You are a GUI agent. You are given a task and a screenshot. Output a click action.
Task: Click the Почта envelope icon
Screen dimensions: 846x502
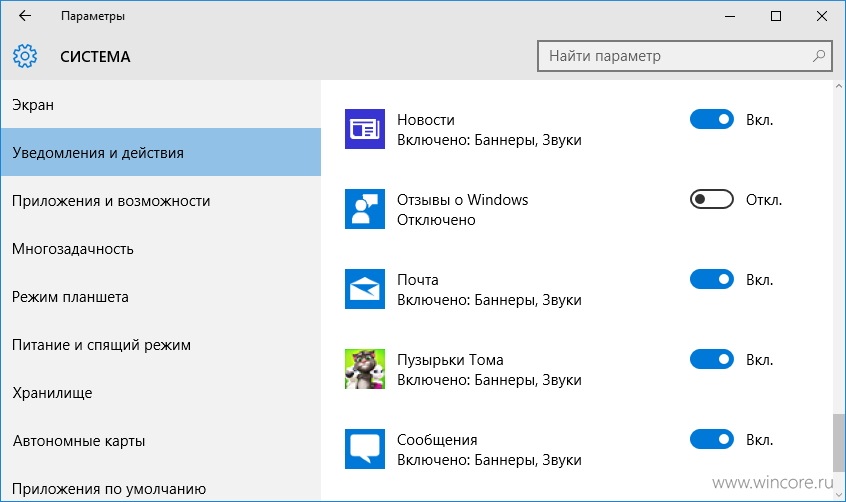365,289
